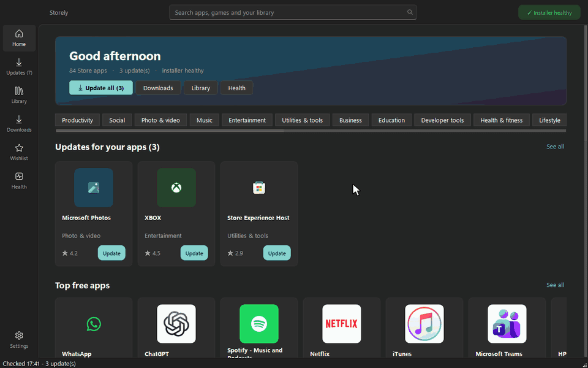Click the search apps input field
The width and height of the screenshot is (588, 368).
coord(293,12)
